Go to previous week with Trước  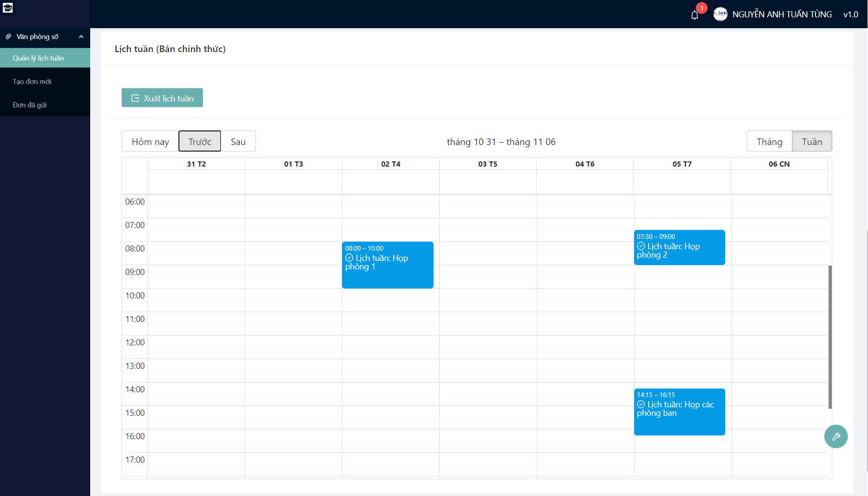pyautogui.click(x=200, y=142)
